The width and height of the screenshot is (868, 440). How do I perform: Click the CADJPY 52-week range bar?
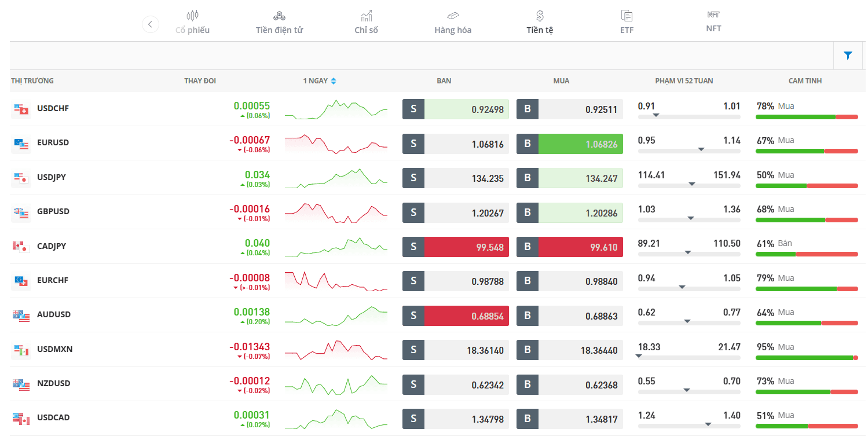(689, 255)
